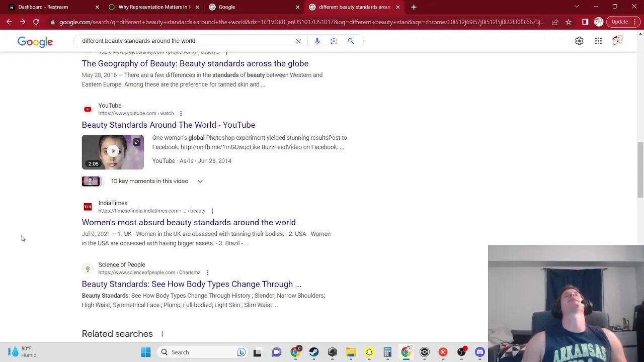The image size is (644, 362).
Task: Open the video chat app on taskbar
Action: tap(276, 352)
